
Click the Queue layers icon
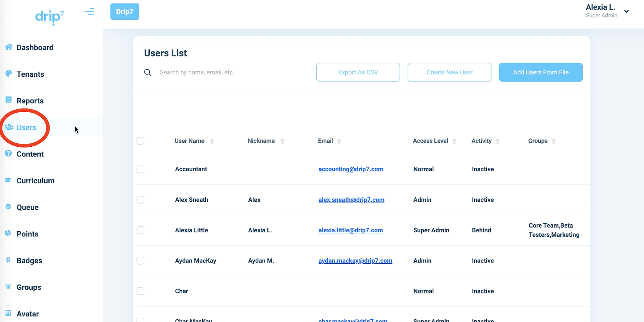coord(8,207)
